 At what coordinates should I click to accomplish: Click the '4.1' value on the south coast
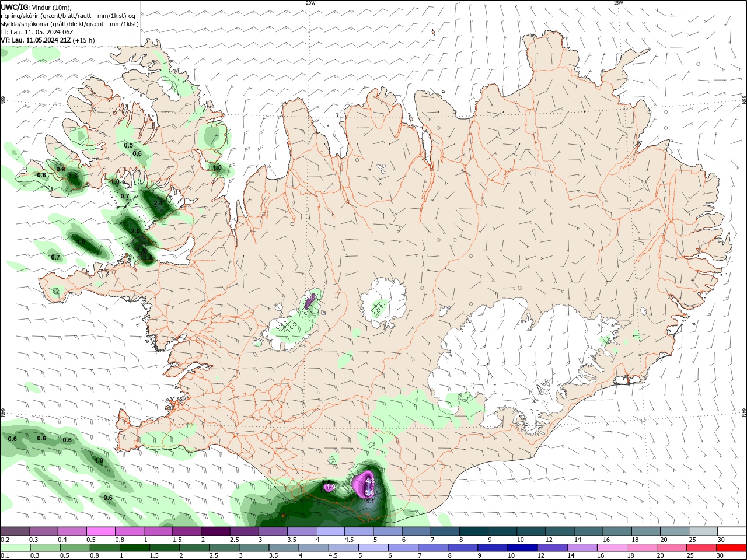coord(370,501)
